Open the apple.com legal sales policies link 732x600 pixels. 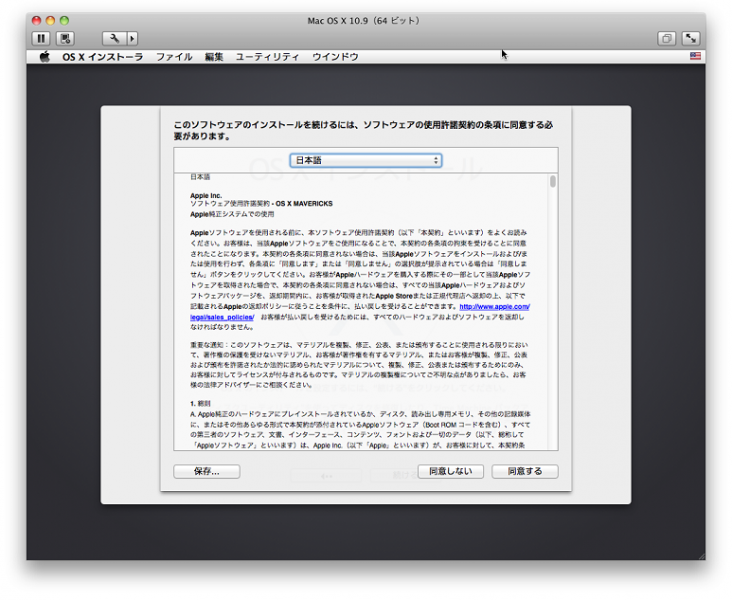495,307
